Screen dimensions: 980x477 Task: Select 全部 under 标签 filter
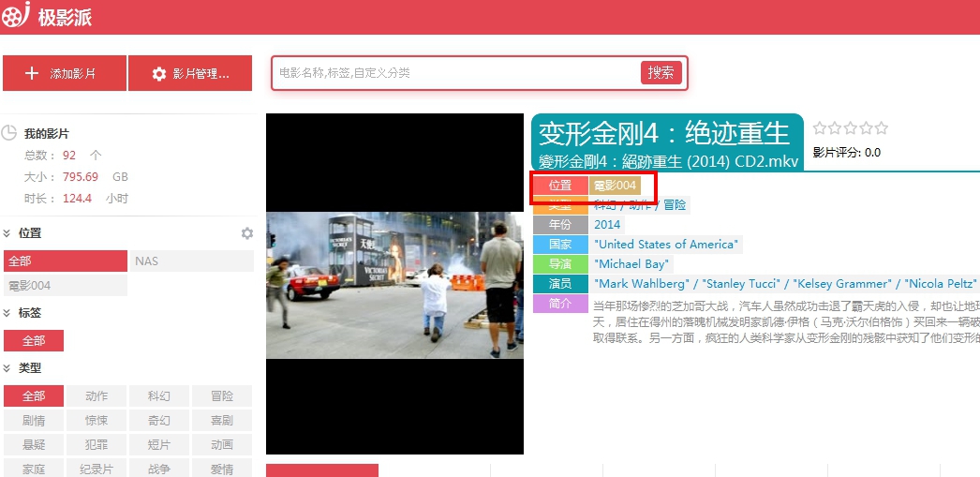(x=34, y=341)
